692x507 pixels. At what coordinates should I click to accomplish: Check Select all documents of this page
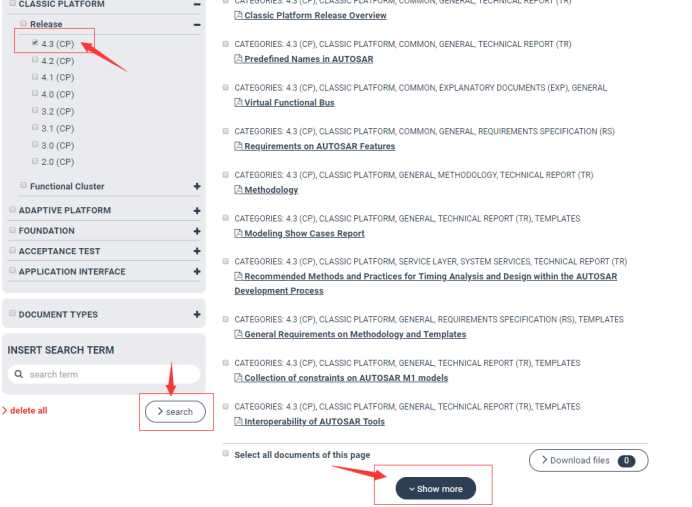click(226, 454)
